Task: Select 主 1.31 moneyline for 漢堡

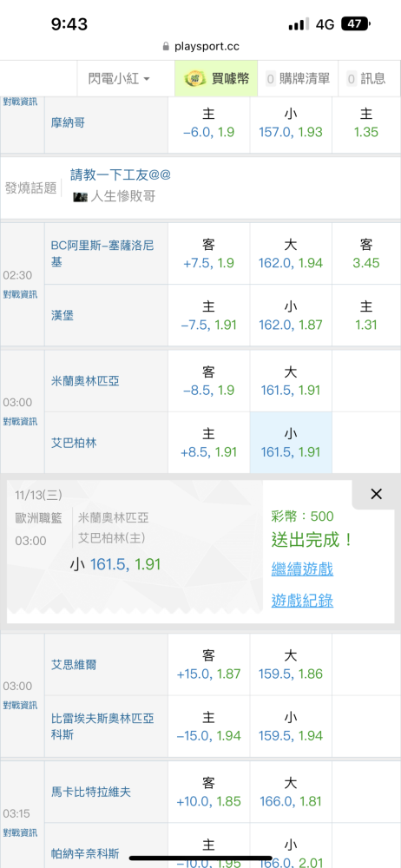Action: [x=366, y=316]
